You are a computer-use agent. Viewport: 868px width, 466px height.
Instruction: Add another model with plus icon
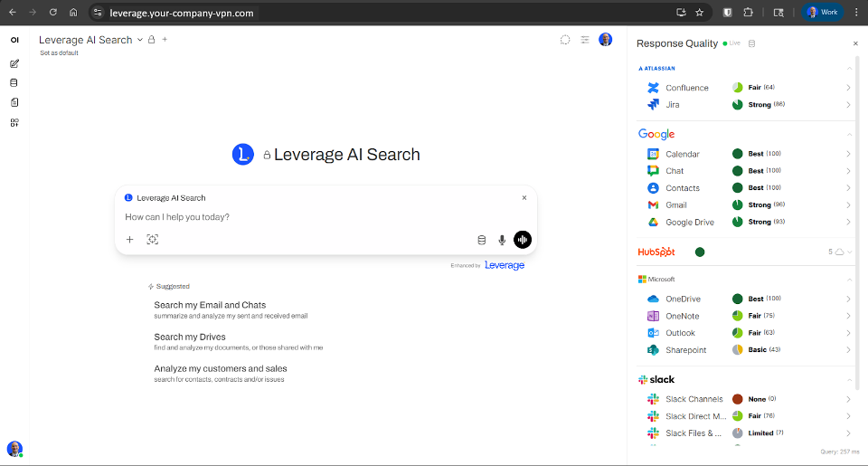(165, 39)
